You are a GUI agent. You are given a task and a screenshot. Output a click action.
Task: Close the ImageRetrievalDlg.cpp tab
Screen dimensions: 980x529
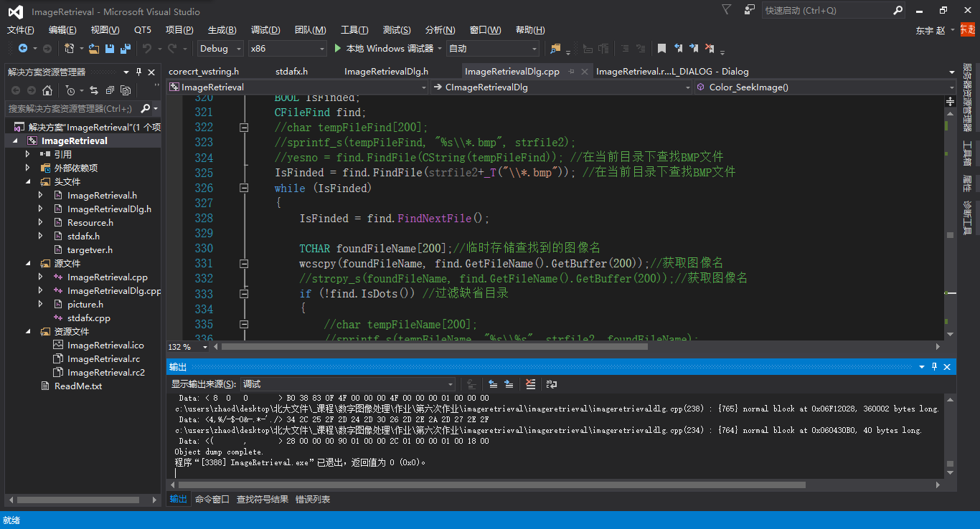coord(585,71)
